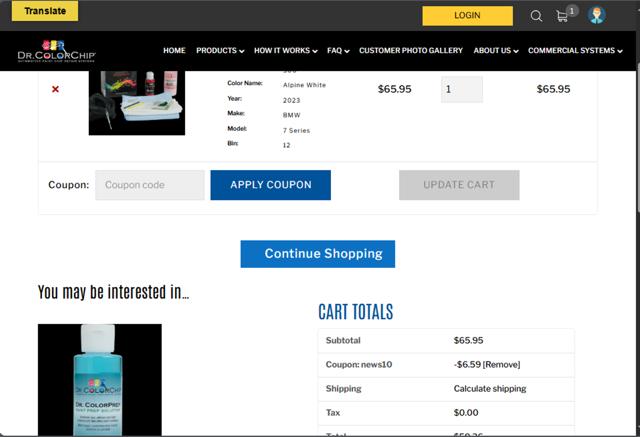Expand the HOW IT WORKS menu
The height and width of the screenshot is (437, 640).
click(286, 51)
